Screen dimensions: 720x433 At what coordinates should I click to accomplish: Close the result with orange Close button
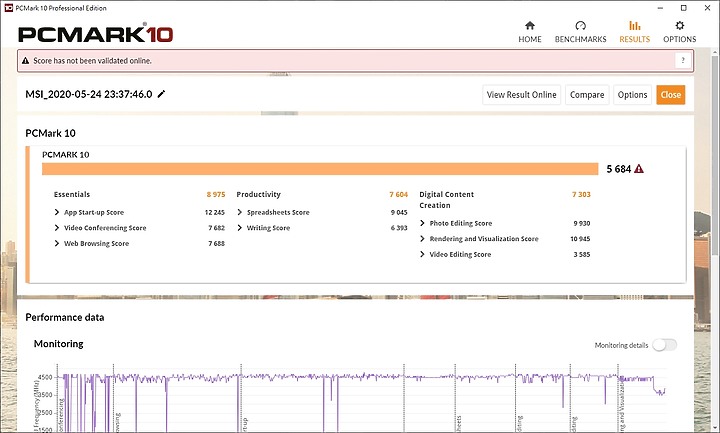coord(670,95)
